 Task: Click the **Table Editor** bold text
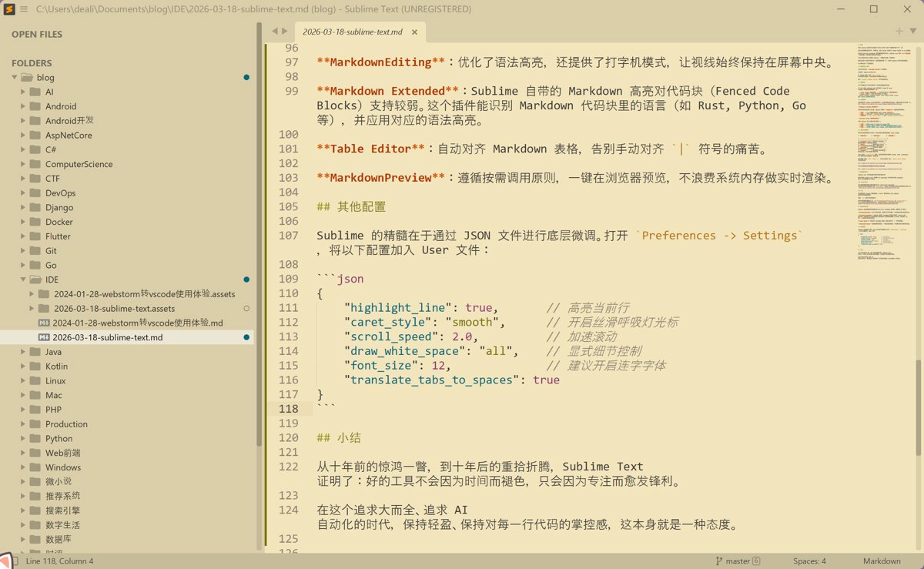(x=370, y=149)
